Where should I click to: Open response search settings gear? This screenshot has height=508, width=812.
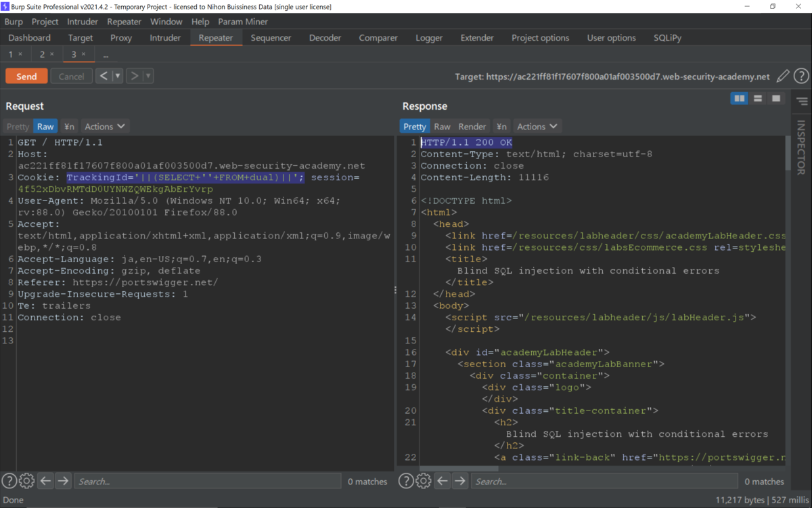(x=424, y=481)
